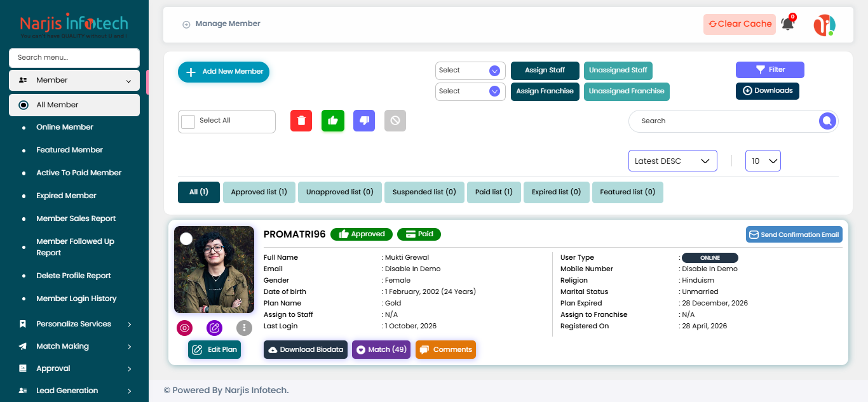Open the Online Member sidebar link
The image size is (868, 402).
pyautogui.click(x=65, y=127)
